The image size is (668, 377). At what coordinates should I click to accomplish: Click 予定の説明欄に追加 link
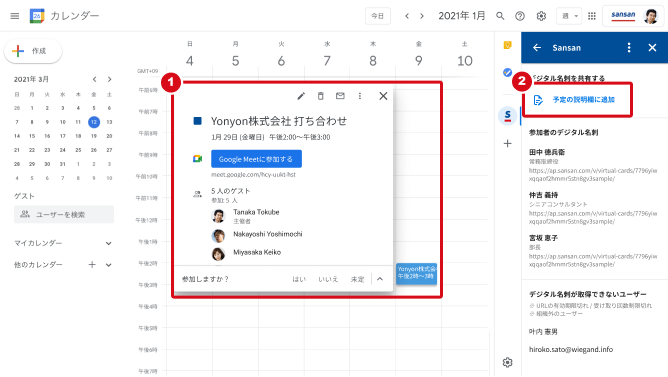coord(583,100)
